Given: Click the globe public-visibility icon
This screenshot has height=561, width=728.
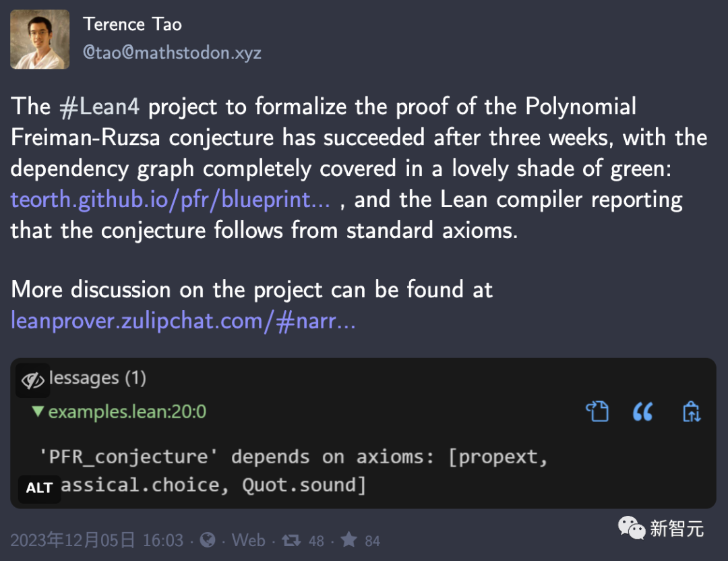Looking at the screenshot, I should point(208,540).
